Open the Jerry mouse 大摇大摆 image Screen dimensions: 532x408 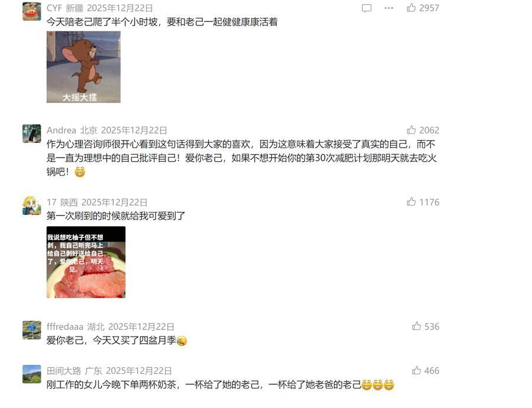coord(83,67)
